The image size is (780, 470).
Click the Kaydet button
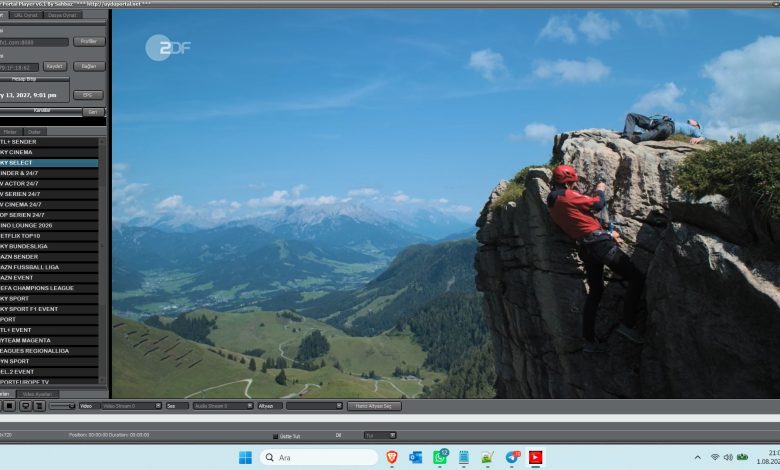[x=55, y=66]
